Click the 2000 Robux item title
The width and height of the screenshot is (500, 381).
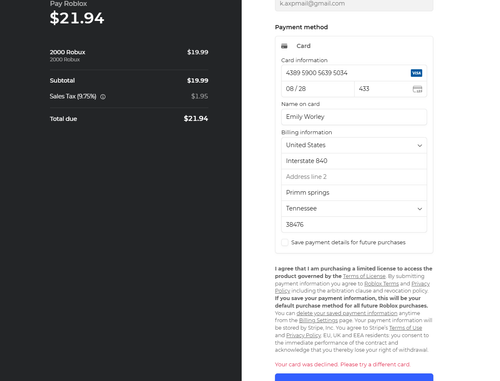pos(67,52)
